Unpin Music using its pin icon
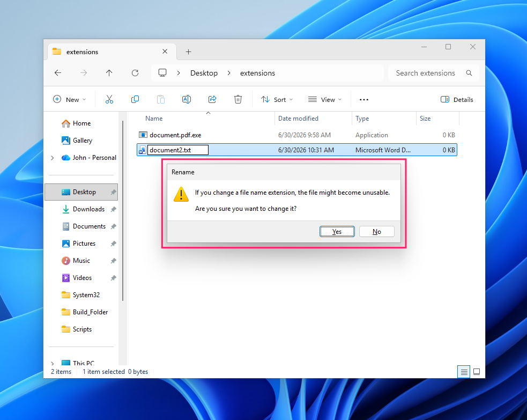 [x=114, y=261]
